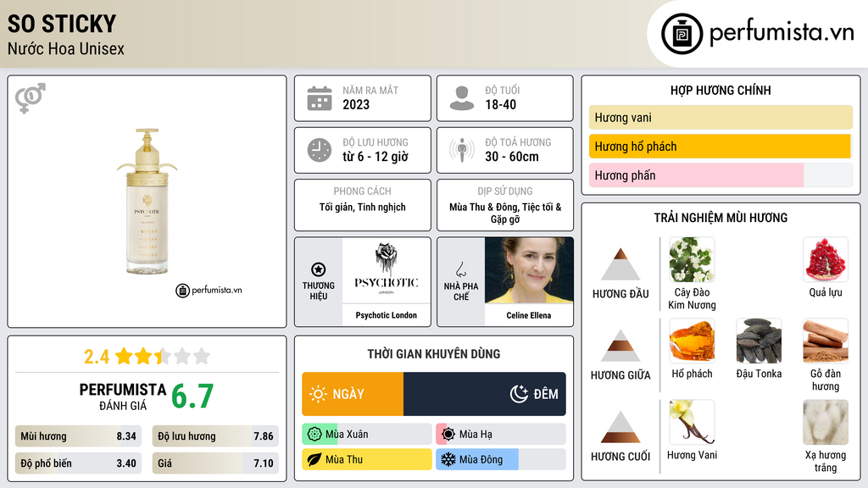Click the Xạ hương trắng white musk image
Screen dimensions: 868x488
[826, 422]
